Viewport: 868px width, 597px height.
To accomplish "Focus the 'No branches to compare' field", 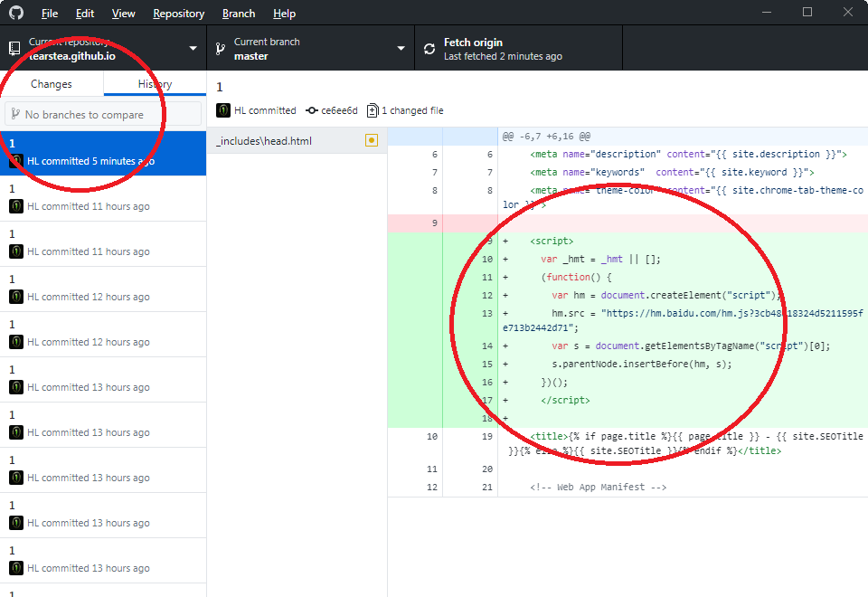I will click(103, 114).
